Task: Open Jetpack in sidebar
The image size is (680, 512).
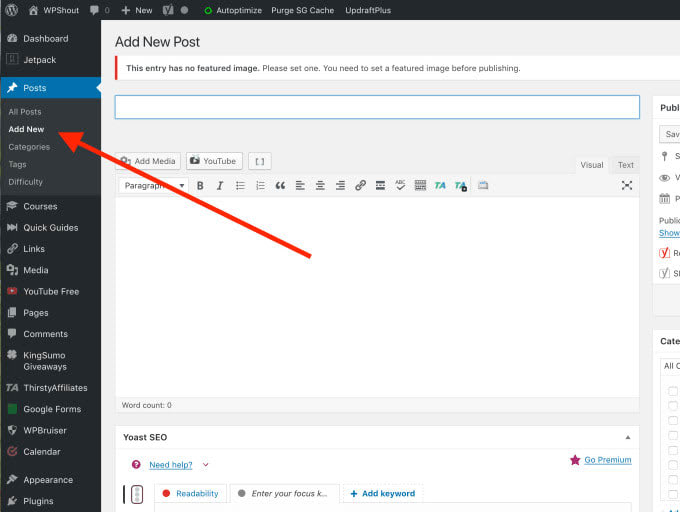Action: pyautogui.click(x=39, y=60)
